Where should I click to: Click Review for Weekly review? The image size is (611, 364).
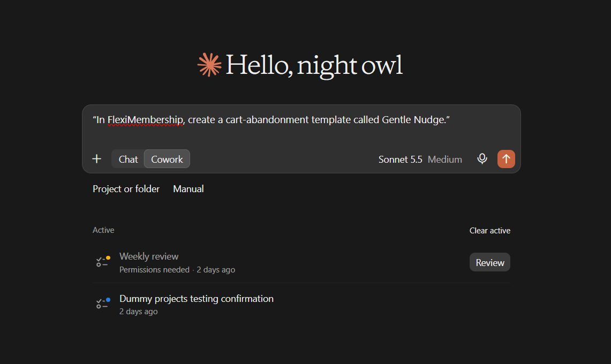click(x=490, y=262)
